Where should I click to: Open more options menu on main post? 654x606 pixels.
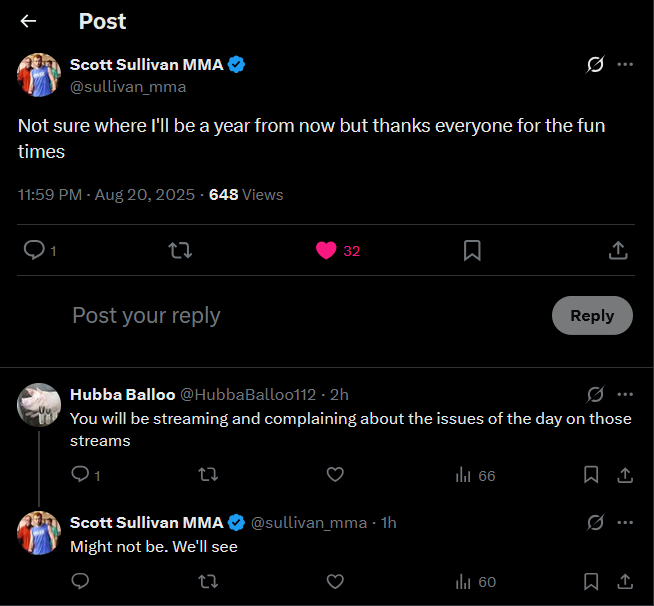point(625,65)
